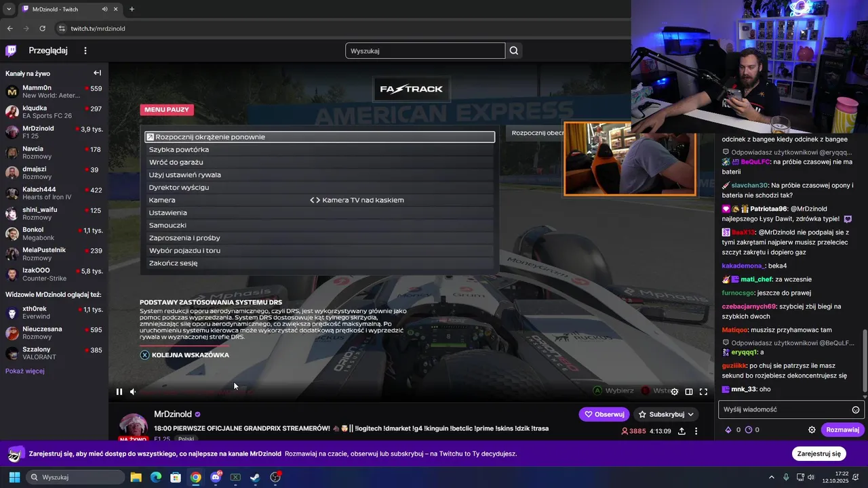This screenshot has height=488, width=868.
Task: Open the Windows Start menu
Action: pyautogui.click(x=14, y=477)
